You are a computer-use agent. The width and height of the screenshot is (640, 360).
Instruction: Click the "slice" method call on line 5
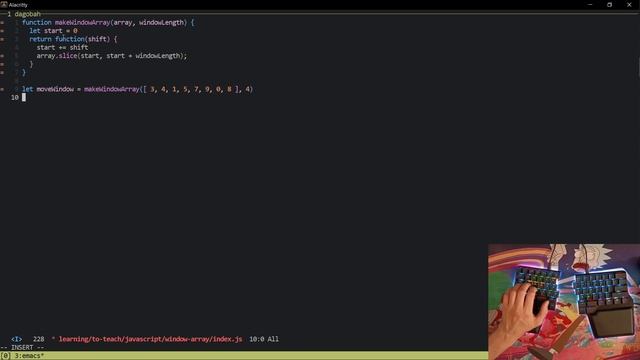click(x=68, y=56)
